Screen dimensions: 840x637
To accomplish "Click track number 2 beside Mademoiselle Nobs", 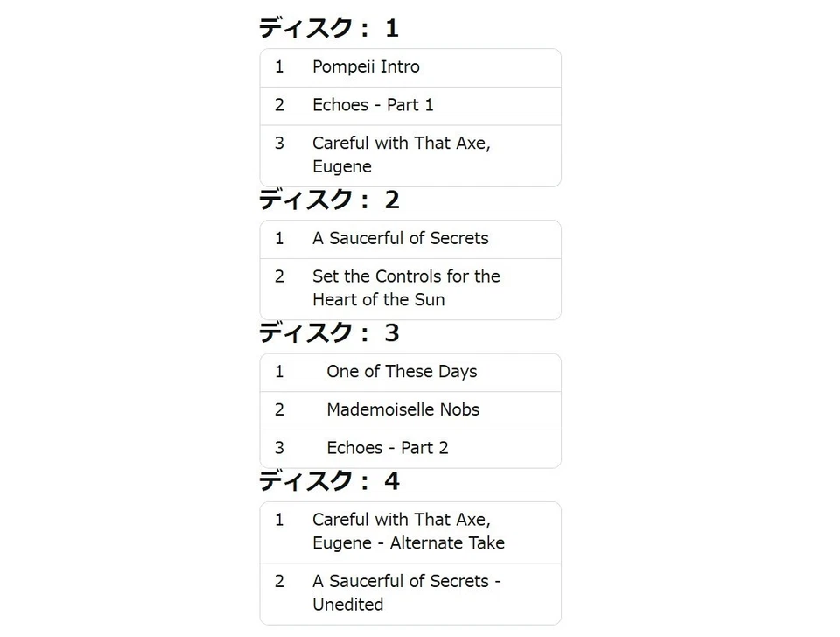I will tap(279, 409).
